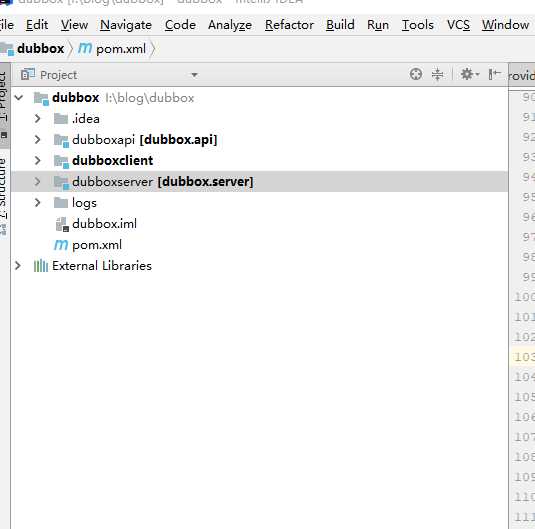Select External Libraries in tree

259,266
